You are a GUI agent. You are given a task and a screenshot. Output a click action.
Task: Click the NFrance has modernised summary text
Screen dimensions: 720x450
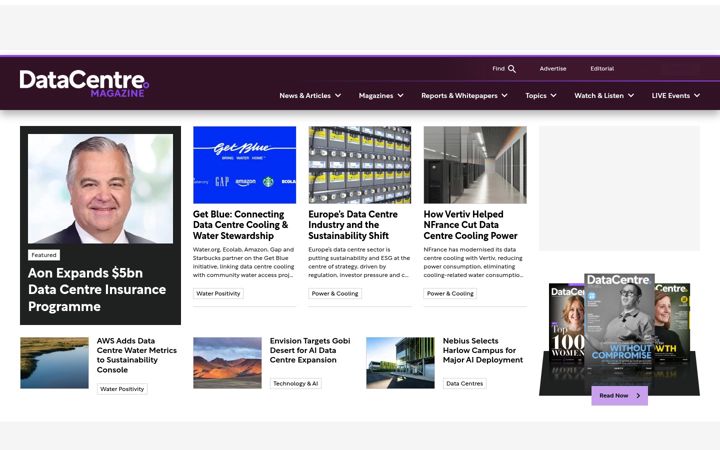click(x=474, y=262)
